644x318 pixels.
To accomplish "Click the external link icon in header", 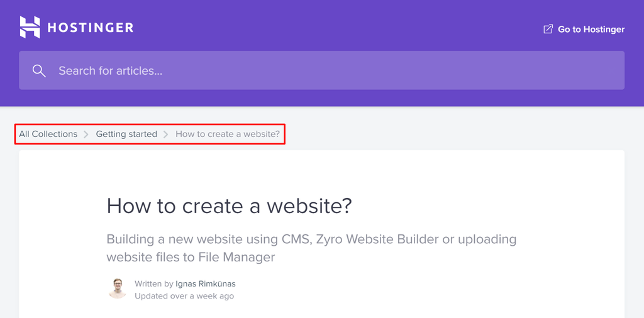I will pyautogui.click(x=548, y=29).
